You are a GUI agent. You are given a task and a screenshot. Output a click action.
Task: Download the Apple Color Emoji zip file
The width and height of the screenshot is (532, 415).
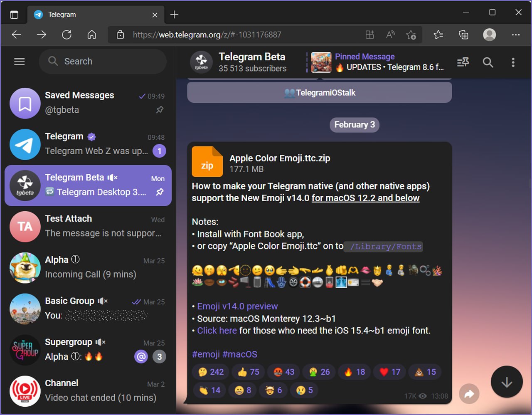(207, 162)
